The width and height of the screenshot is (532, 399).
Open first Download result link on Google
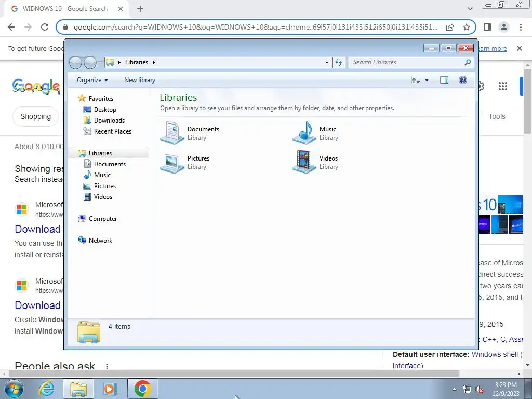coord(37,229)
